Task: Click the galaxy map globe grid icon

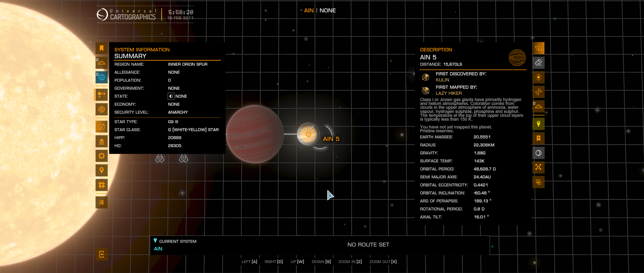Action: 102,109
